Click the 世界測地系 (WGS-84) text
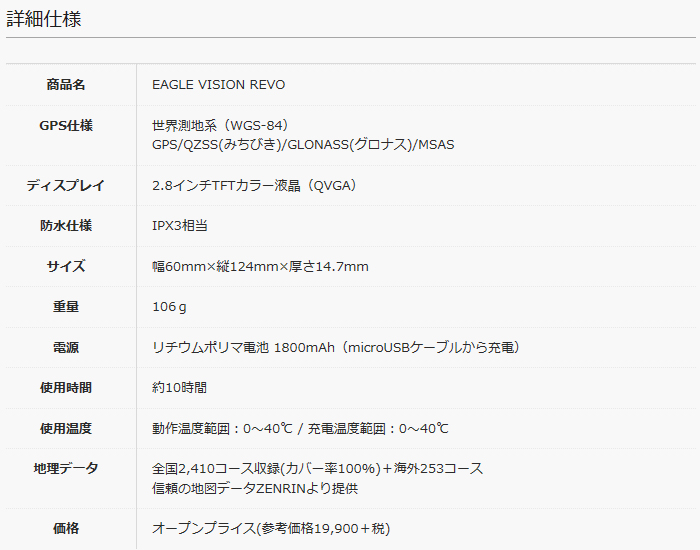The image size is (700, 550). tap(221, 125)
